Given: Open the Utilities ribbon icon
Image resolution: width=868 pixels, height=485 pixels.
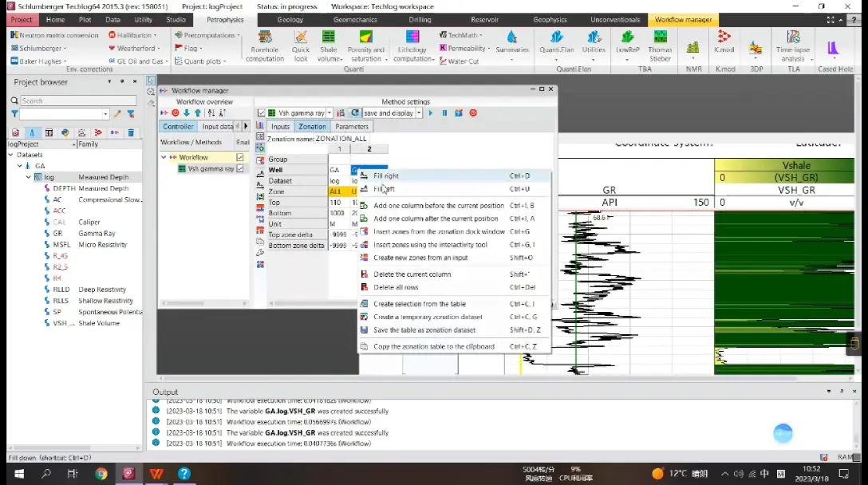Looking at the screenshot, I should click(594, 42).
